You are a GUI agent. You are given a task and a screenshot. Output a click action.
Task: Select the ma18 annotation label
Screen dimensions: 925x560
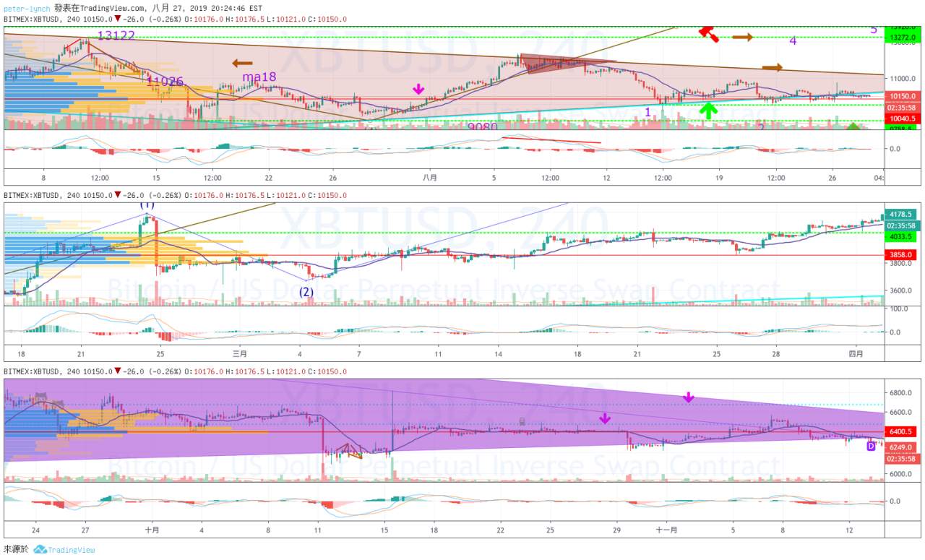pyautogui.click(x=258, y=77)
